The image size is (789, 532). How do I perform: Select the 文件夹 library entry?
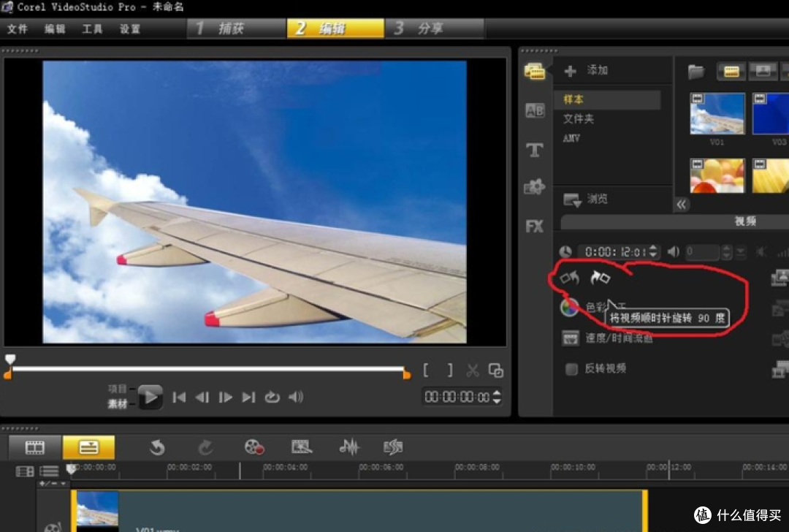point(579,119)
